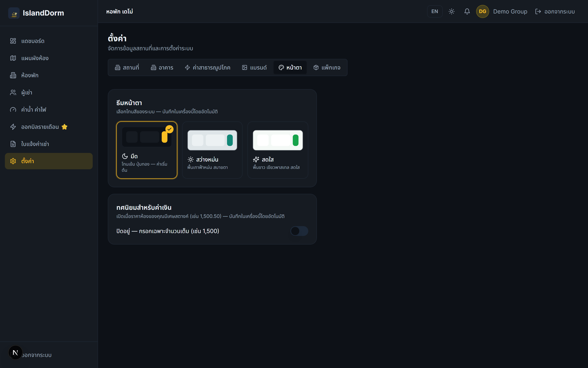Select the หน้าตา appearance tab
The height and width of the screenshot is (368, 588).
290,67
